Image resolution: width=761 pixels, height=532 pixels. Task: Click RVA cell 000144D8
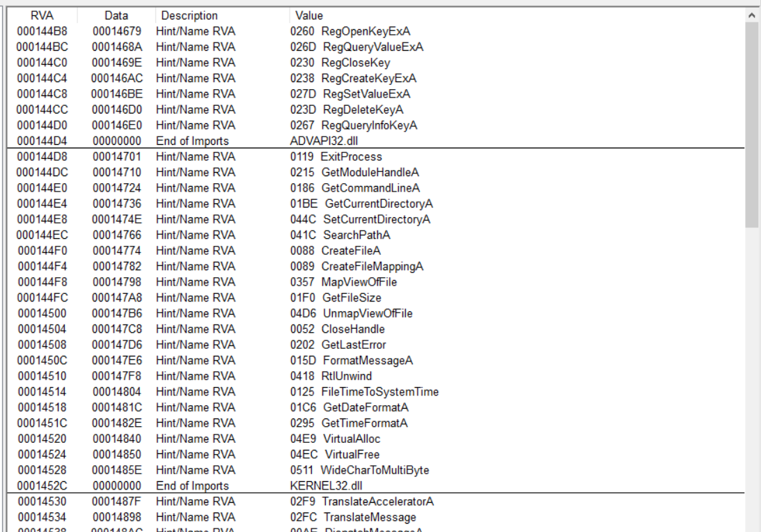pyautogui.click(x=42, y=157)
